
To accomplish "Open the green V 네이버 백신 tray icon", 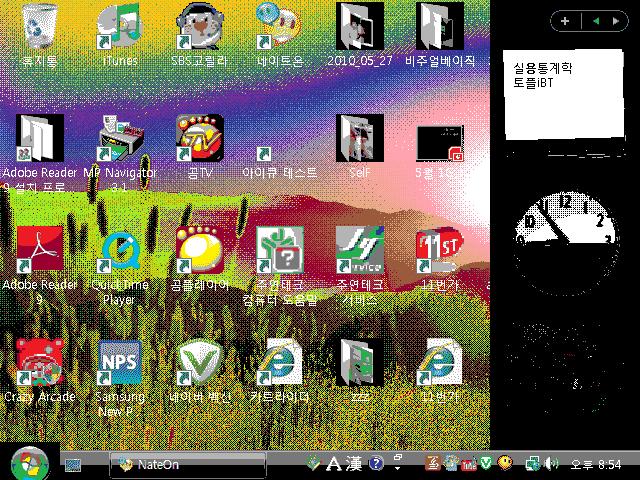I will click(x=486, y=463).
